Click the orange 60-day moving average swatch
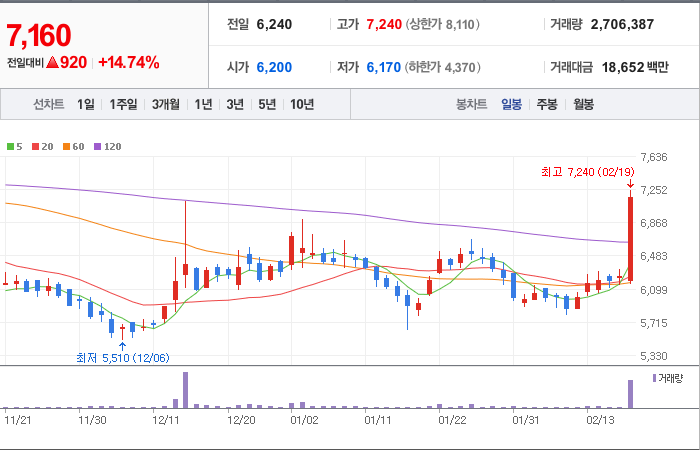The width and height of the screenshot is (700, 450). pyautogui.click(x=66, y=146)
